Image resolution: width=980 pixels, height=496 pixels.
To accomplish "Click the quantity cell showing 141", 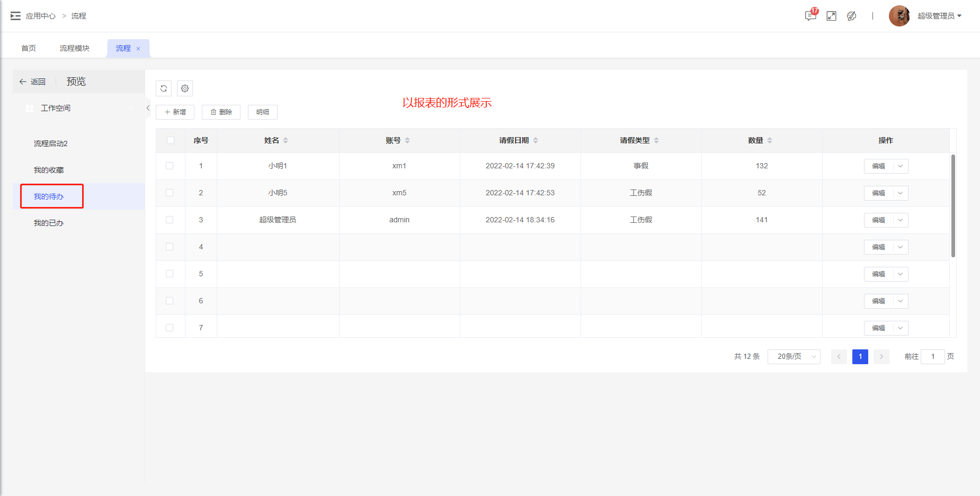I will (762, 220).
